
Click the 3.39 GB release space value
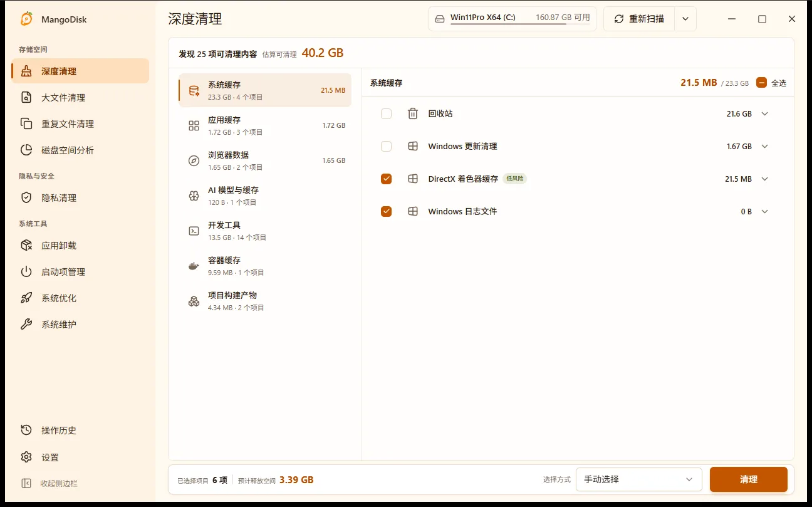click(296, 480)
